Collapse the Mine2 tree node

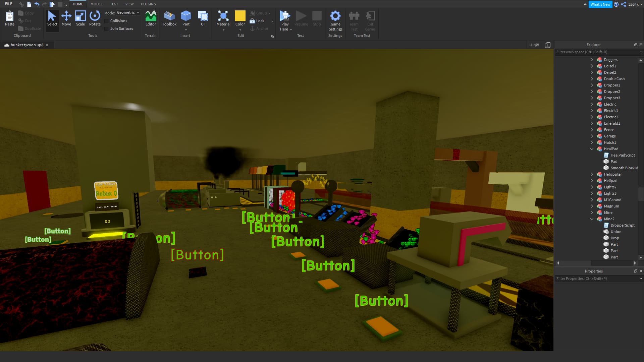[592, 219]
